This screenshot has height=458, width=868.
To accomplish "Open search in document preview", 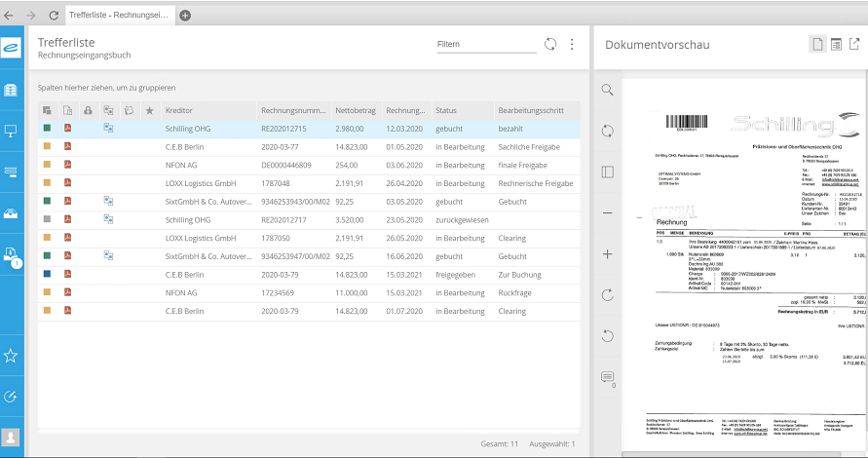I will (x=607, y=90).
